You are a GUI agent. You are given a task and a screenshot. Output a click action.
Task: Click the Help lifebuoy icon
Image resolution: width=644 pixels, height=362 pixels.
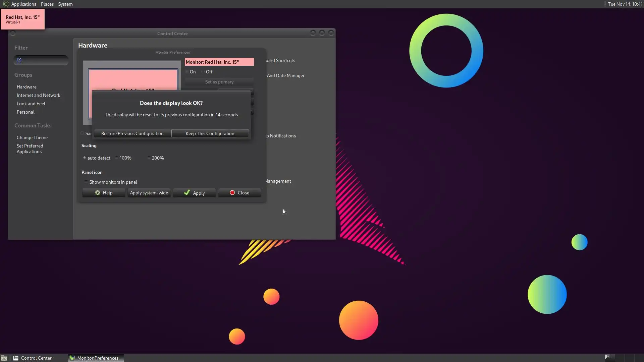click(x=98, y=193)
